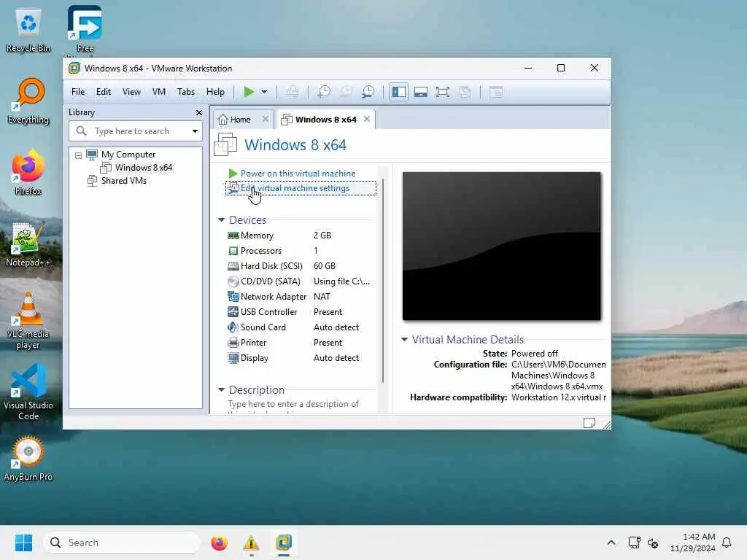Click the Windows Start button
This screenshot has height=560, width=747.
point(23,542)
